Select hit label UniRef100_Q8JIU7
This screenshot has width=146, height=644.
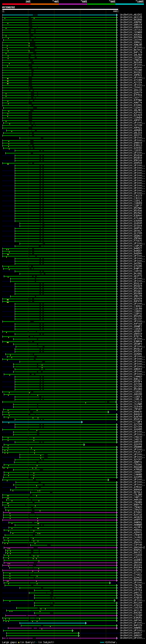click(131, 319)
